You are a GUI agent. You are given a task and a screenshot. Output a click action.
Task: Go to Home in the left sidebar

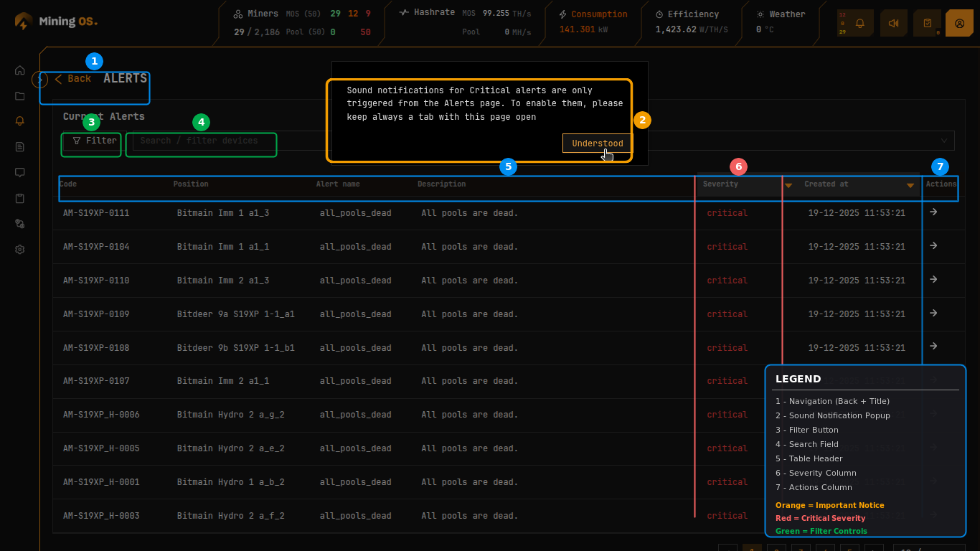tap(20, 70)
